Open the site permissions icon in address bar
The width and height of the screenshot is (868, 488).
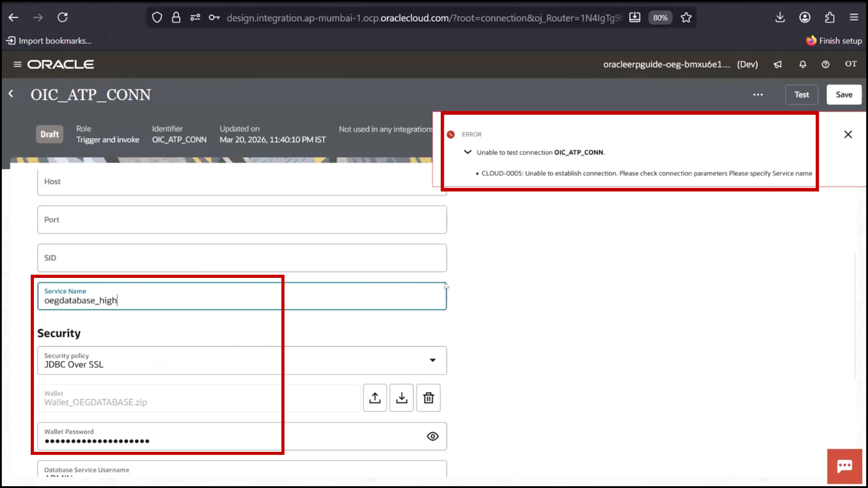(195, 18)
